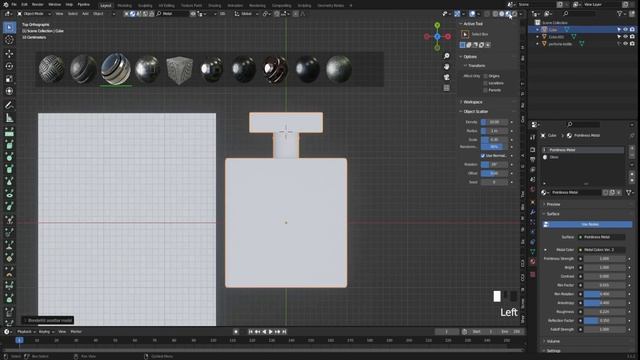Expand the Preview panel in material properties
640x360 pixels.
pyautogui.click(x=544, y=204)
